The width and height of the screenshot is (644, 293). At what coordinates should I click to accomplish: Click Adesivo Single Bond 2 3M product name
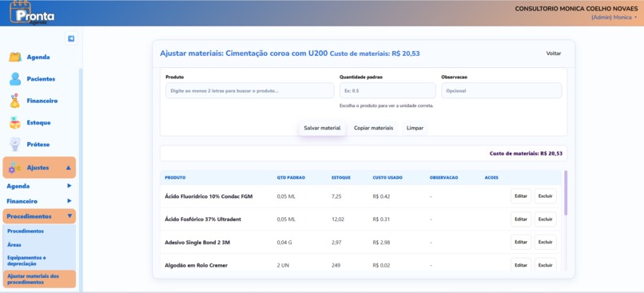point(197,243)
